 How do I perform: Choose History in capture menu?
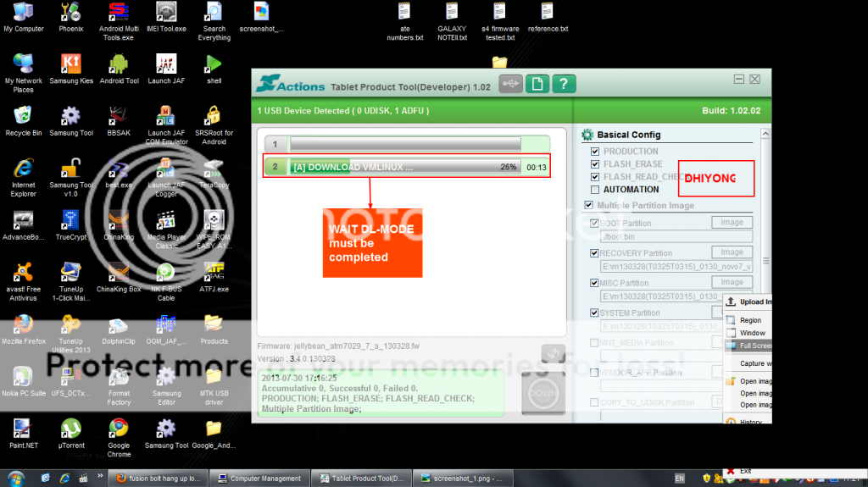[x=748, y=422]
